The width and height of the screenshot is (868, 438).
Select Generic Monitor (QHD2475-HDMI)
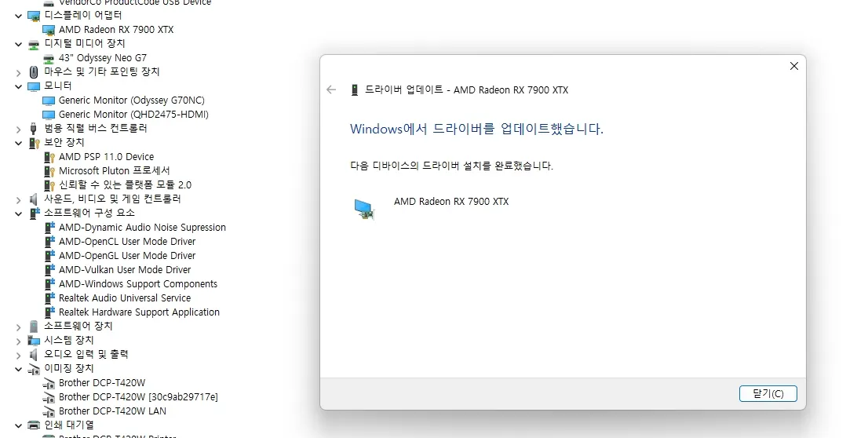click(134, 115)
